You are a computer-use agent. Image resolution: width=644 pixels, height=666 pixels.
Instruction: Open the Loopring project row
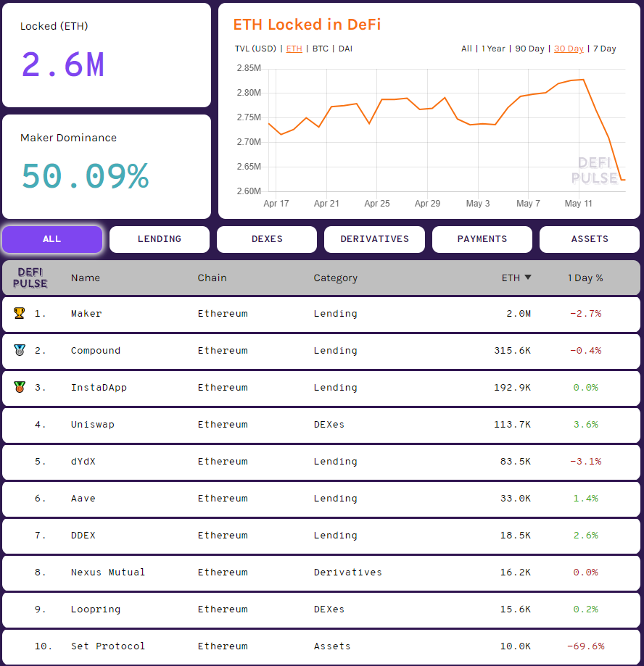point(321,610)
